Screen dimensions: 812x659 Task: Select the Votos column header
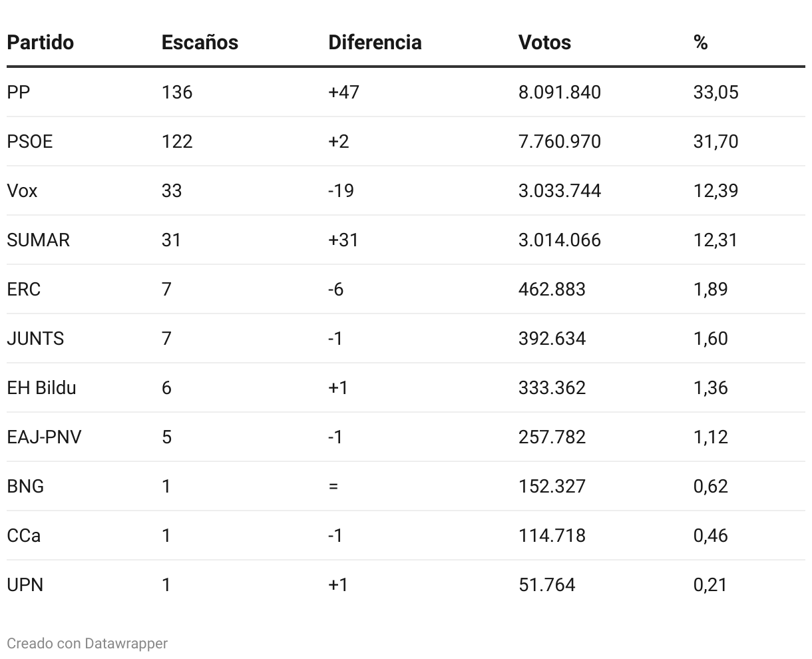click(x=544, y=43)
